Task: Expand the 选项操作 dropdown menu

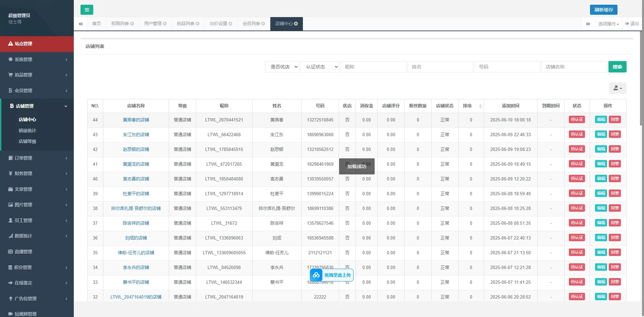Action: 608,24
